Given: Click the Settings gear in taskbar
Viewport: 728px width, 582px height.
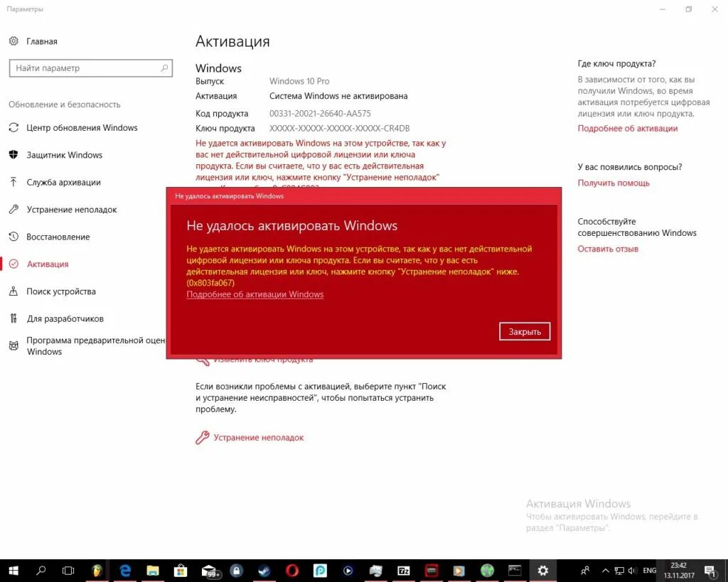Looking at the screenshot, I should [x=542, y=571].
